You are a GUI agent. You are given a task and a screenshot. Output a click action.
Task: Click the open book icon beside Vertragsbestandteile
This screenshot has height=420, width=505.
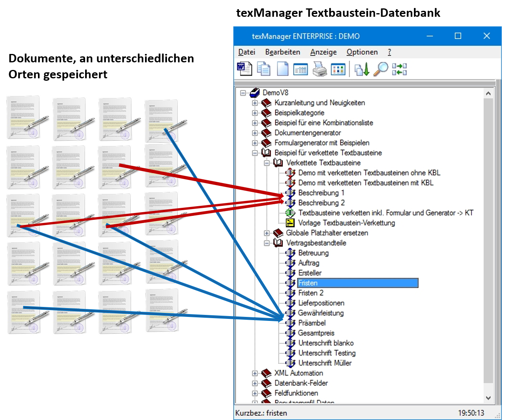278,243
